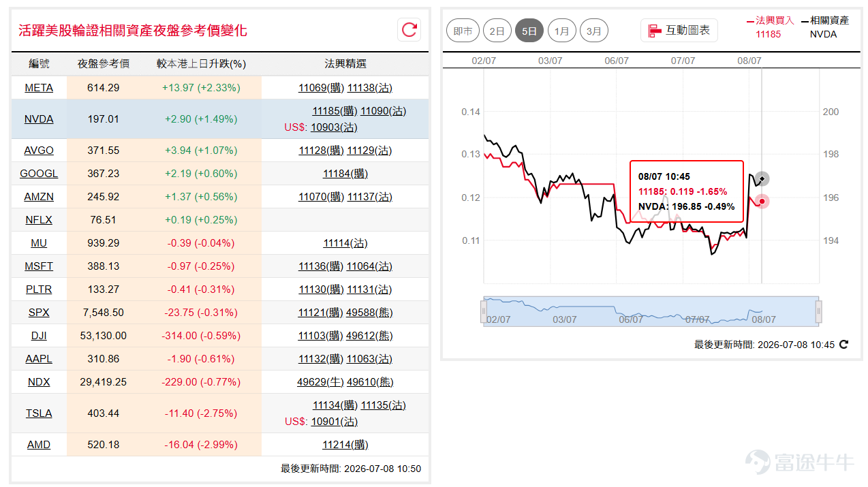Open PLTR call warrant 11130
The image size is (868, 487).
(x=321, y=289)
